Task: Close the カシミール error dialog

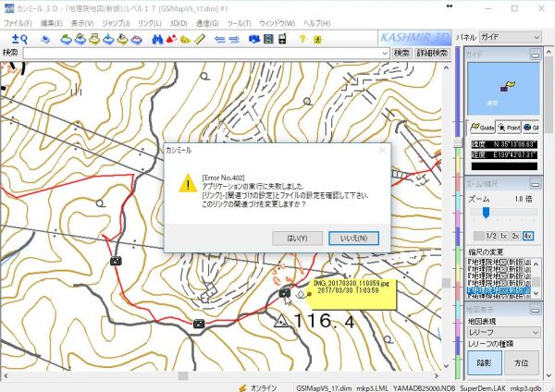Action: click(x=382, y=151)
